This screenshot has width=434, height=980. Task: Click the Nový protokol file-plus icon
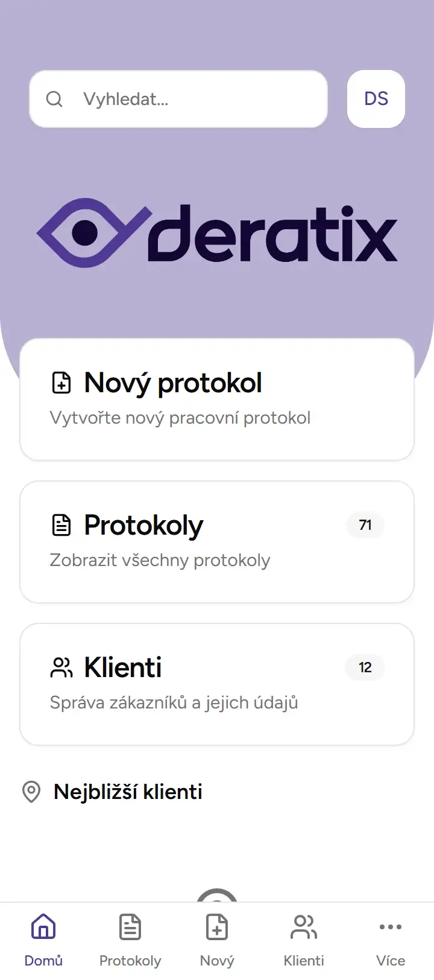61,383
